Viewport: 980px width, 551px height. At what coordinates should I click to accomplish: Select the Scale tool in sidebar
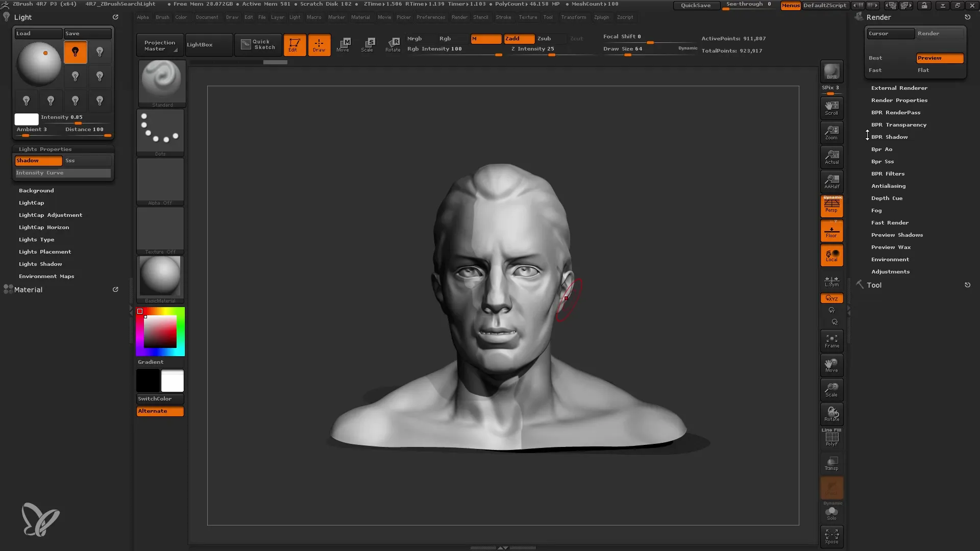pos(832,390)
